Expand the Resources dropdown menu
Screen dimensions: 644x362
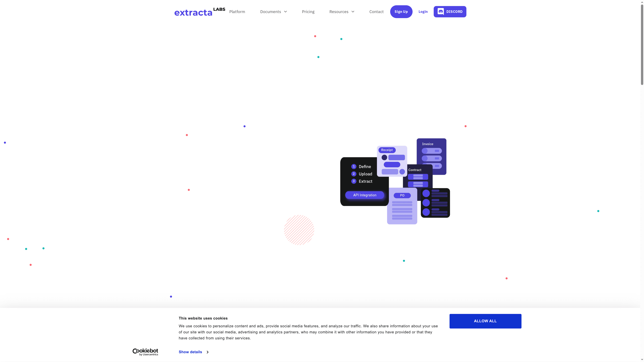pos(341,11)
